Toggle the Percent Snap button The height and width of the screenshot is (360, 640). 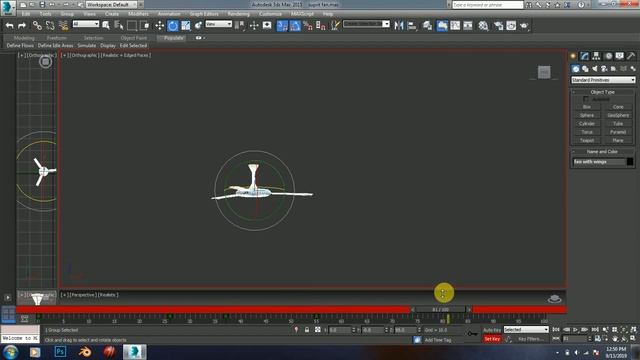click(308, 26)
